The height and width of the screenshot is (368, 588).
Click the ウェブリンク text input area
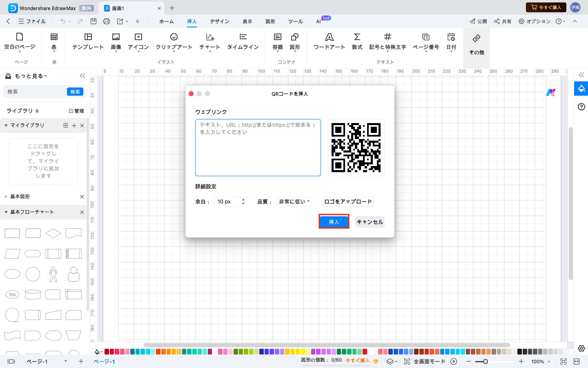[x=258, y=147]
